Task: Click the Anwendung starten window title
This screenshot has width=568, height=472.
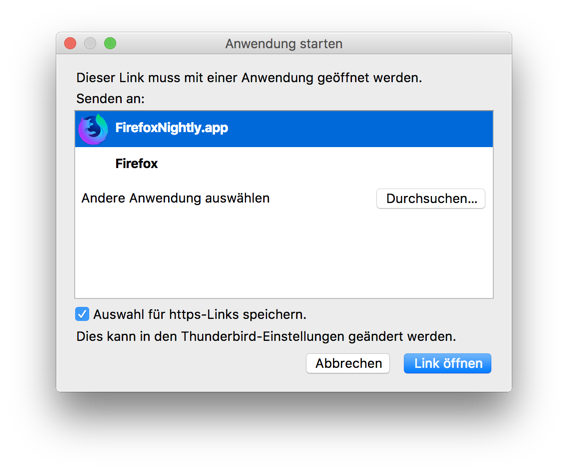Action: (x=284, y=44)
